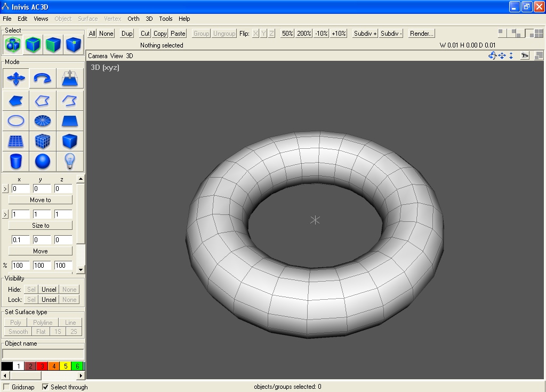Click the Move to button
Viewport: 546px width, 392px height.
coord(41,200)
